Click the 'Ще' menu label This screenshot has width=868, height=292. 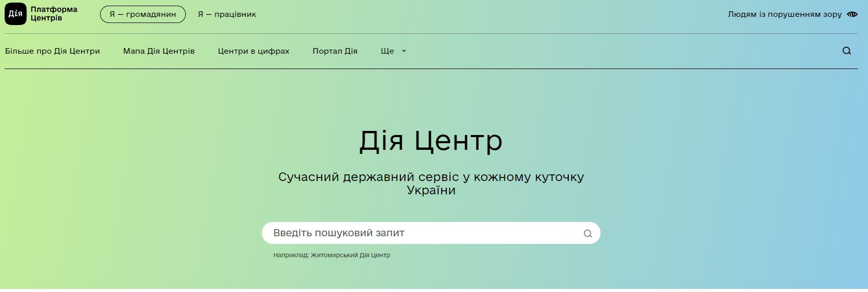388,51
